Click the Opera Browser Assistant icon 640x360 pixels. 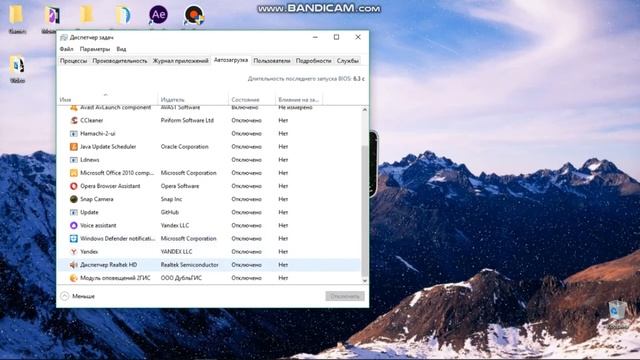coord(73,186)
